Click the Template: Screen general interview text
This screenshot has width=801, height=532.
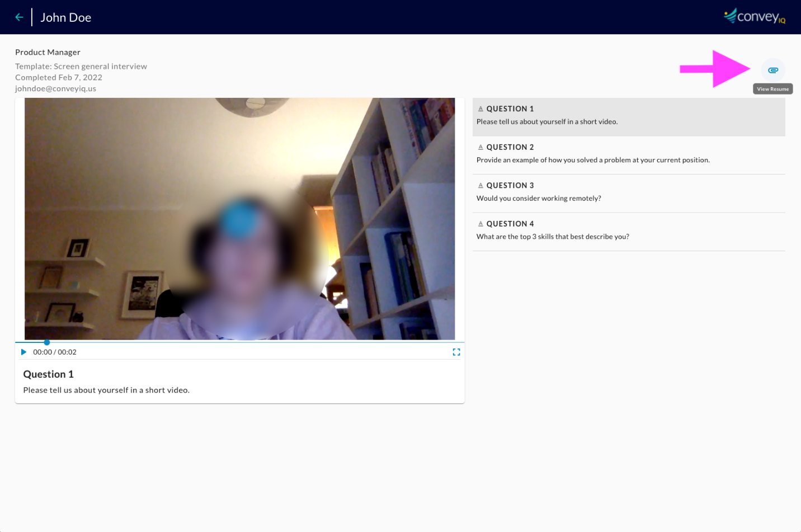point(81,66)
